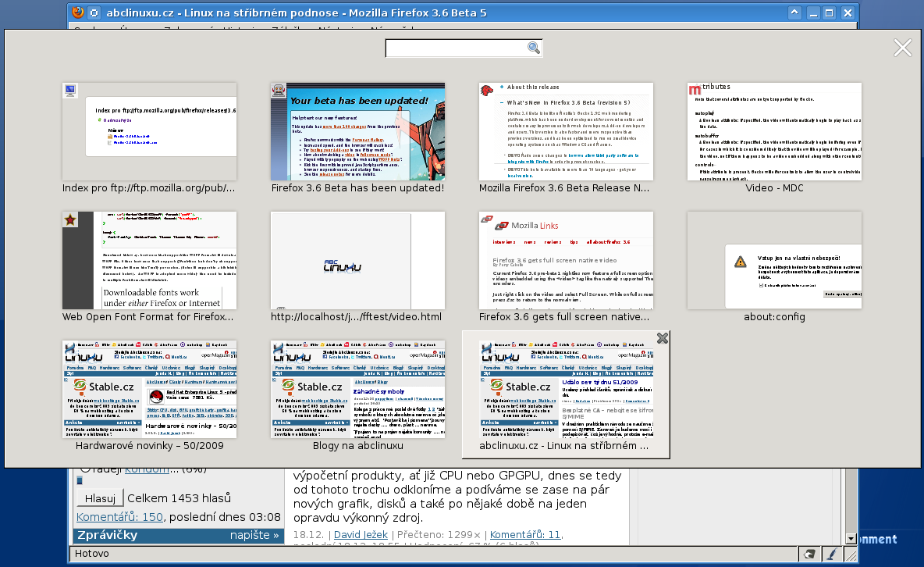Click the Hlasuj vote button
The width and height of the screenshot is (924, 567).
coord(100,498)
